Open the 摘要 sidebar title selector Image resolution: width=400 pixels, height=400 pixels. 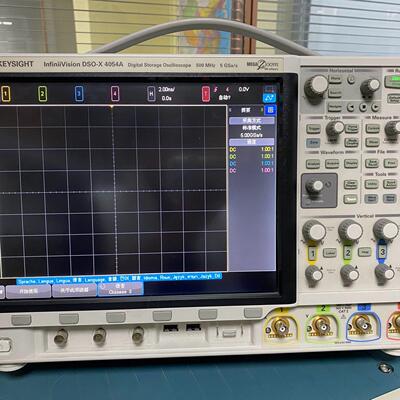[x=246, y=110]
